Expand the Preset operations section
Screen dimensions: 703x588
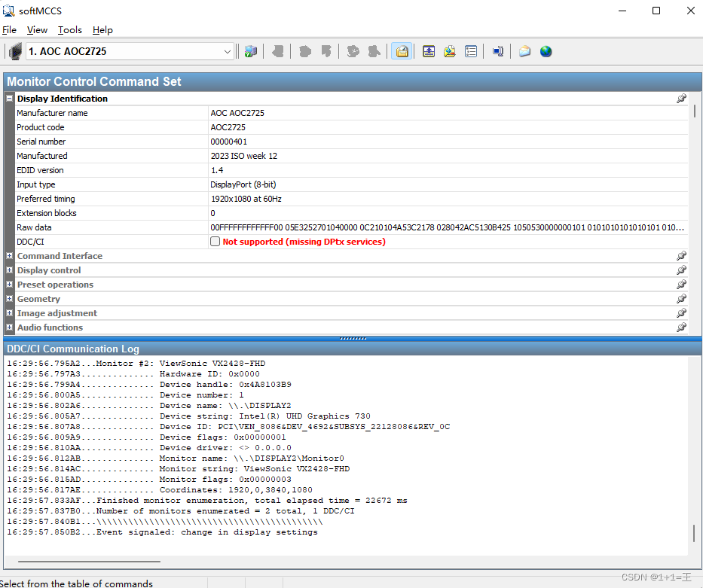9,285
